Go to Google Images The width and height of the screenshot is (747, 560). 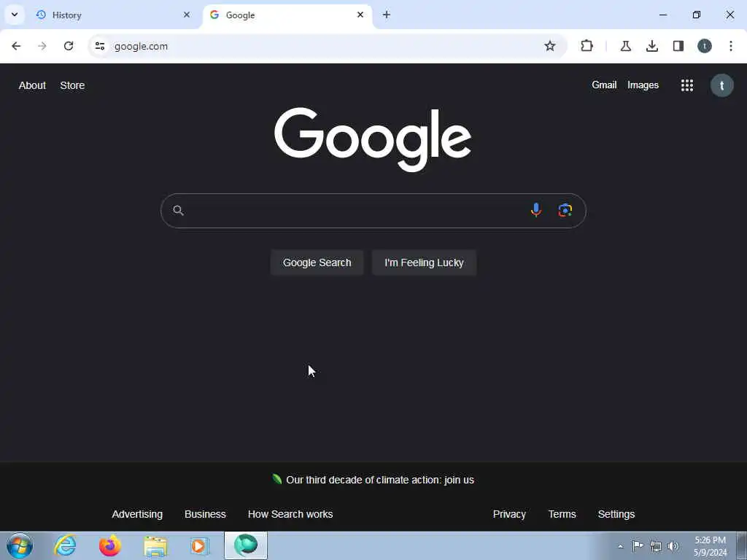pos(643,85)
